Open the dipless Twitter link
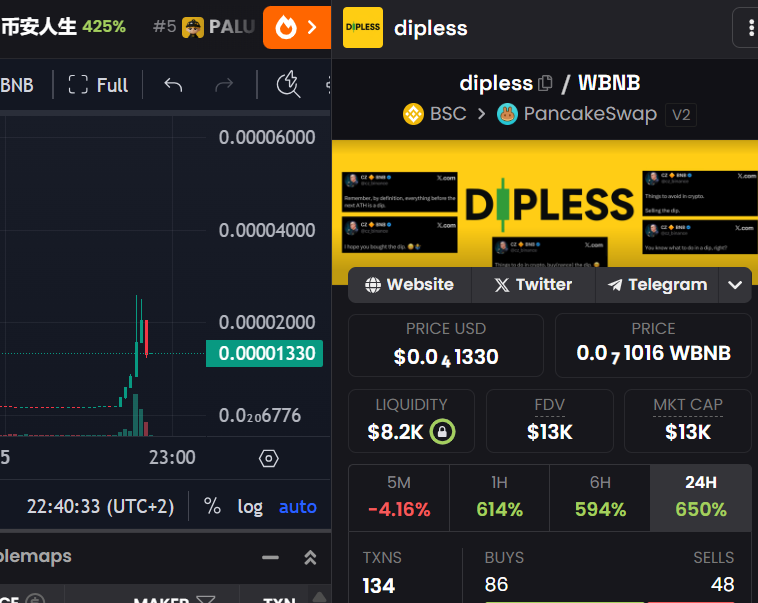 [533, 285]
